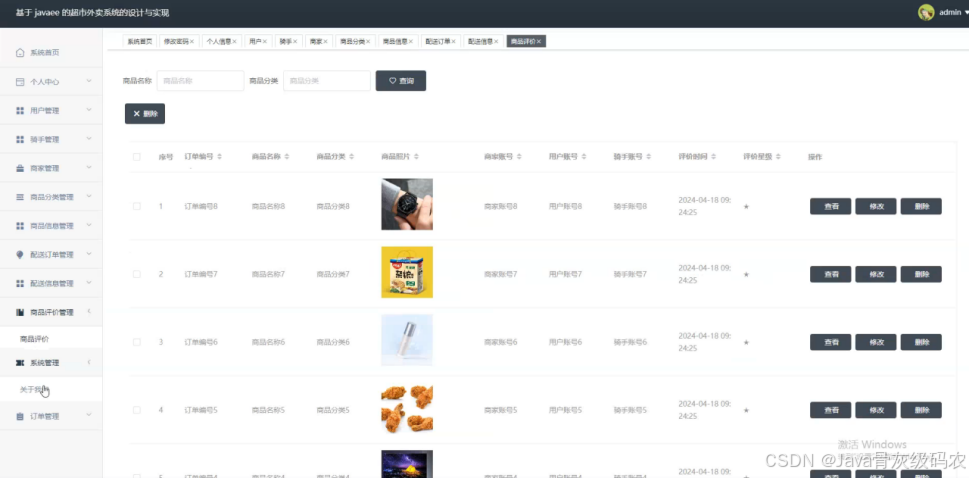Close the 个人信息 tab with its X
The image size is (970, 478).
pos(234,41)
